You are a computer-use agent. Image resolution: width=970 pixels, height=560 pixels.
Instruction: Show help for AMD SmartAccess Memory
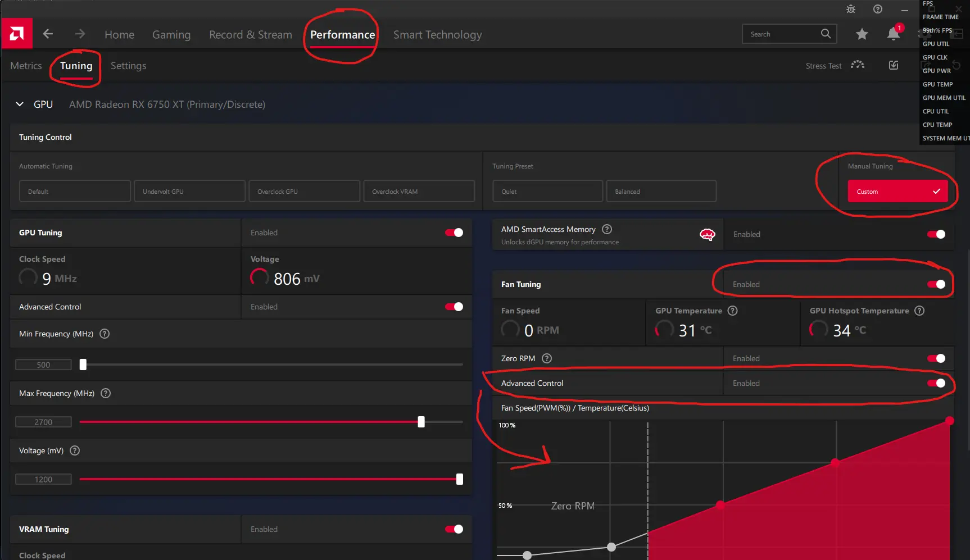[607, 229]
